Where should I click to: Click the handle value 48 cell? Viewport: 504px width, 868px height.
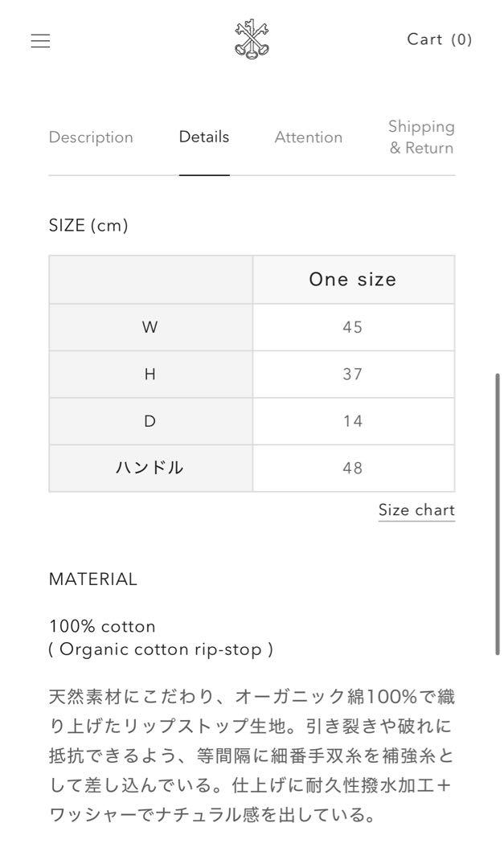(x=354, y=469)
